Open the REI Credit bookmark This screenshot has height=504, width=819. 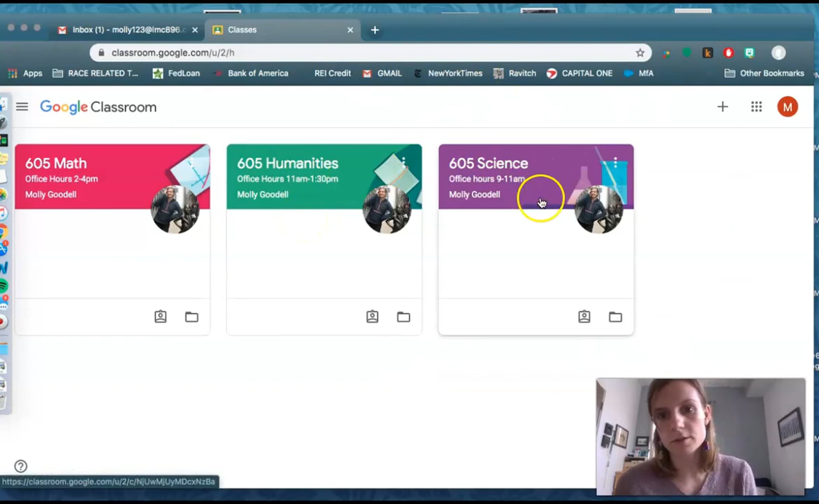click(332, 73)
